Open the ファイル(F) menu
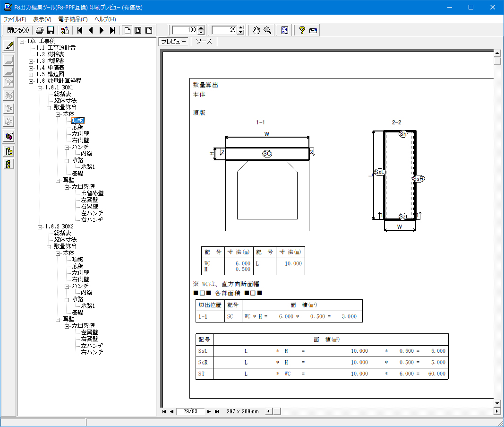Screen dimensions: 504x427 tap(15, 19)
